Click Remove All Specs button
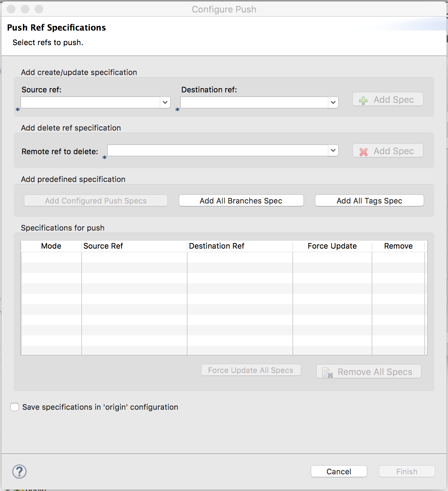The height and width of the screenshot is (491, 448). tap(369, 372)
